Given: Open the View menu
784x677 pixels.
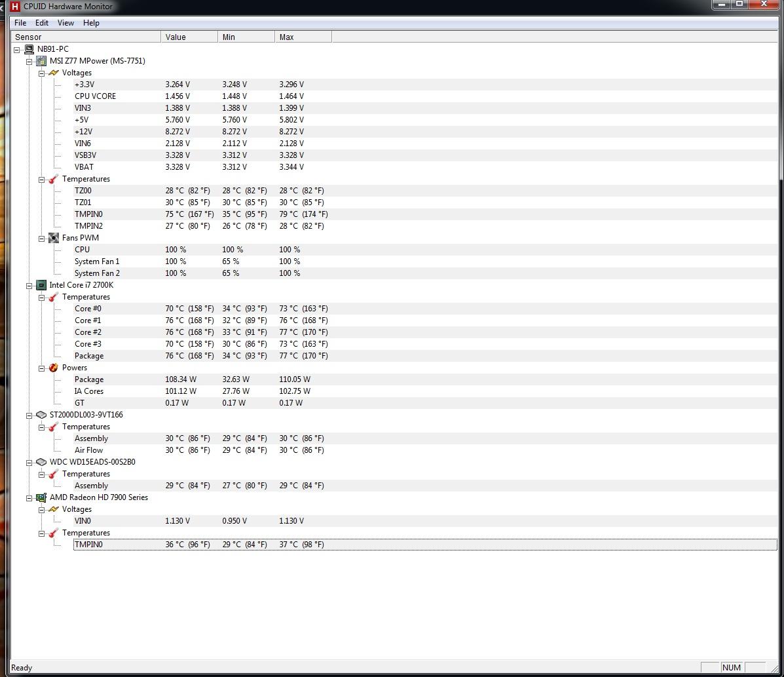Looking at the screenshot, I should 65,23.
